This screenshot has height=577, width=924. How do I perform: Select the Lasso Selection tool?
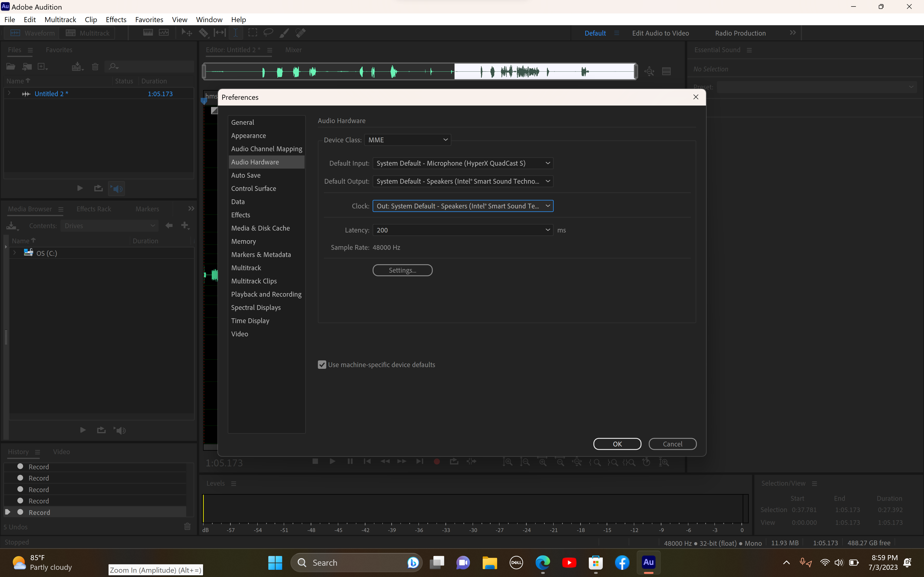tap(269, 32)
